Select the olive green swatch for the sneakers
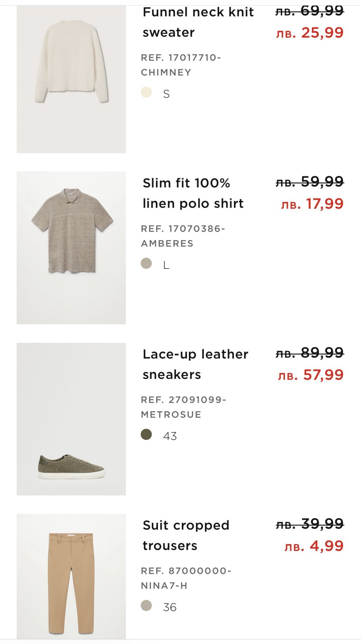The width and height of the screenshot is (361, 644). tap(146, 435)
